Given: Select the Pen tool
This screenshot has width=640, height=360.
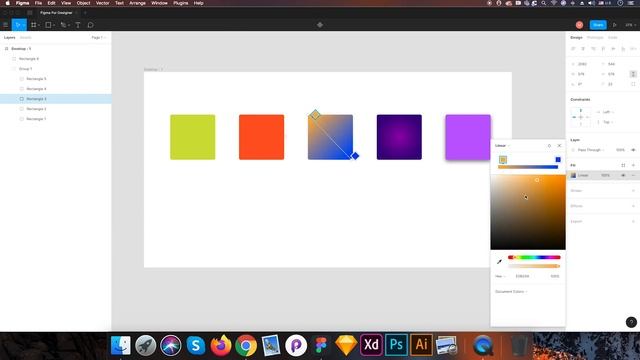Looking at the screenshot, I should pyautogui.click(x=63, y=25).
